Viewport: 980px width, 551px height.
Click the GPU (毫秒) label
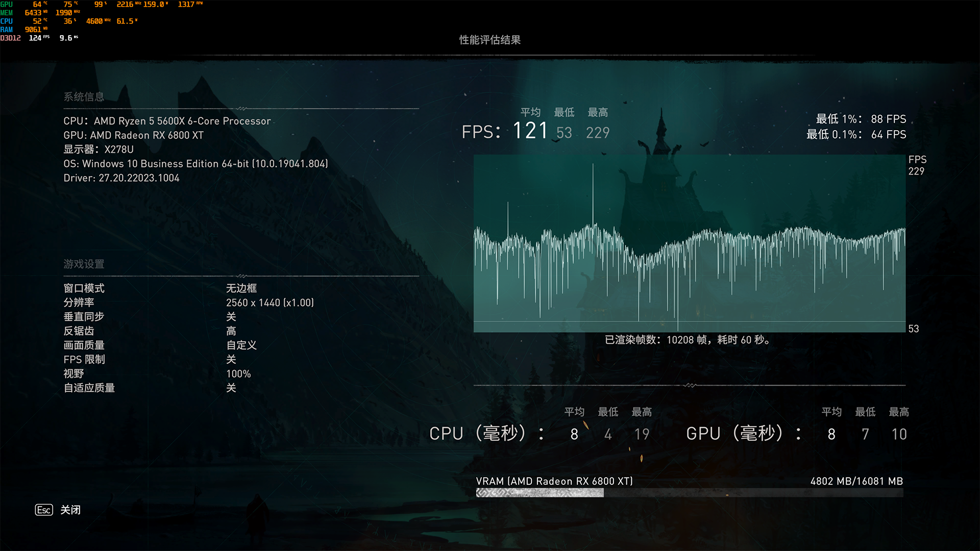744,434
